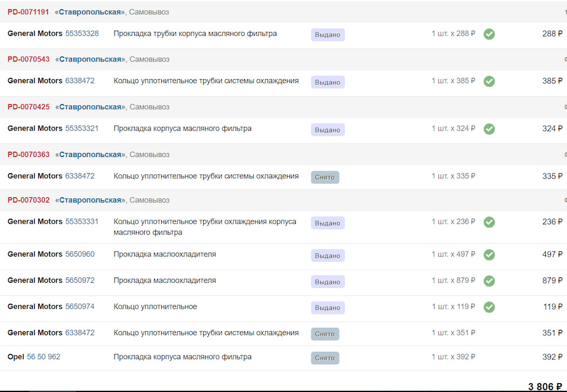Click the 3 806 ₽ total amount
This screenshot has width=567, height=392.
545,386
